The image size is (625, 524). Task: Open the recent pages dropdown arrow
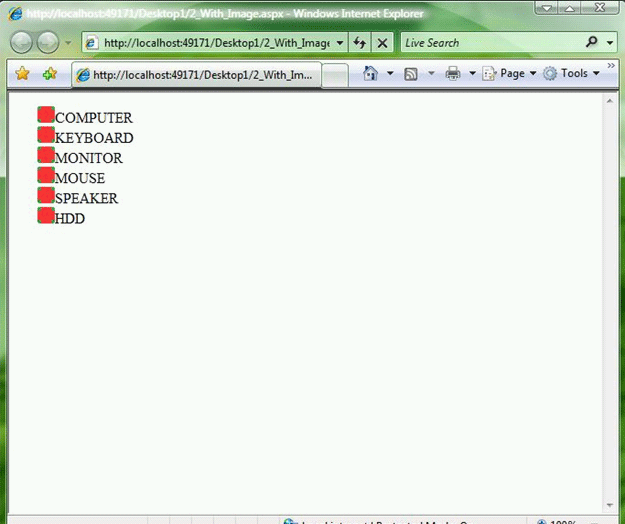click(x=68, y=43)
